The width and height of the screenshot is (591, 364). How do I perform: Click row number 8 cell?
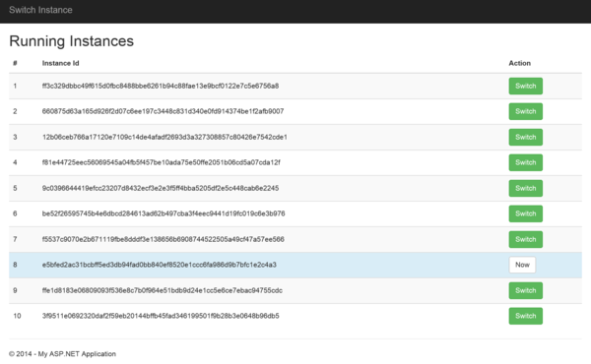15,265
